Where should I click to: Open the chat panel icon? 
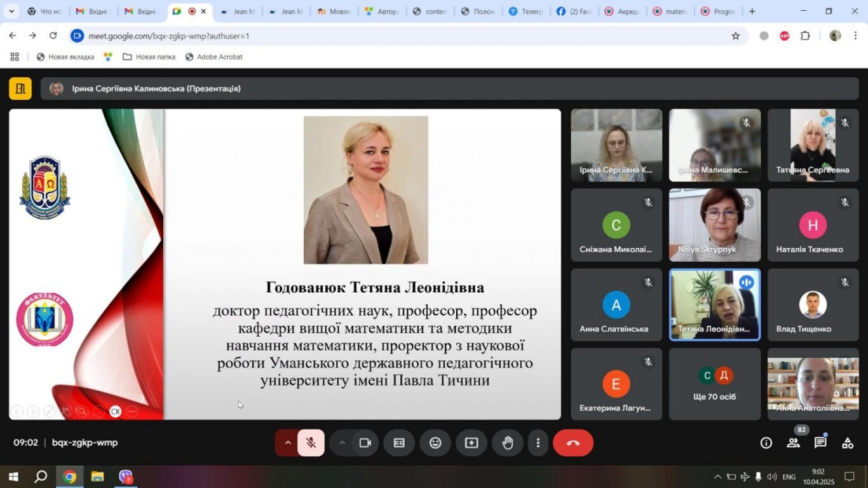pos(820,443)
